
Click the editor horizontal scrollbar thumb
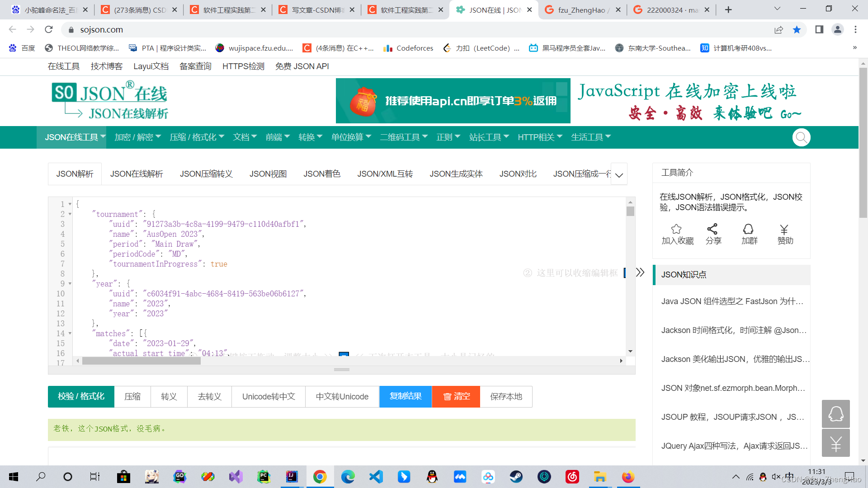[141, 361]
